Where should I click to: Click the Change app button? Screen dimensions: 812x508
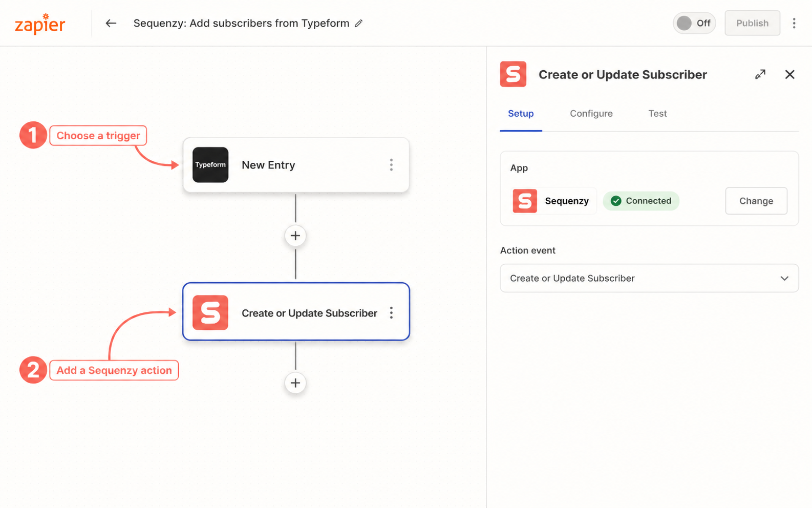pos(756,201)
